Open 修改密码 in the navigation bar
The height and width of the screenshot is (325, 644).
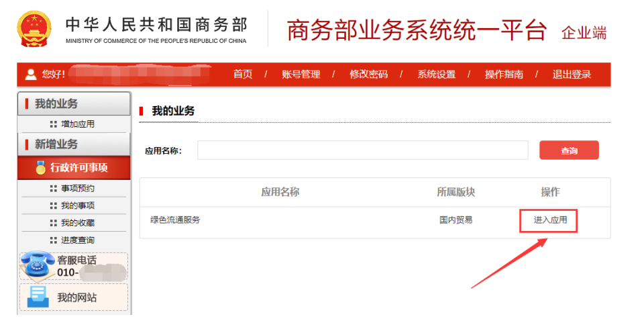(x=368, y=75)
